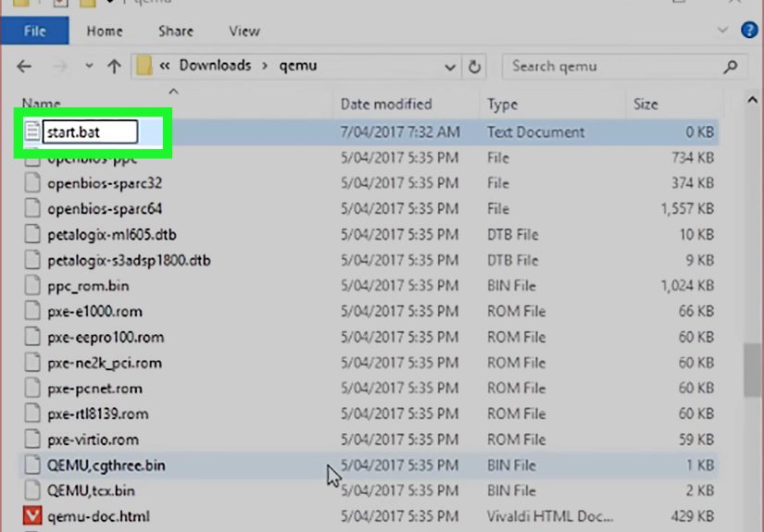
Task: Click the search magnifier icon
Action: [731, 67]
